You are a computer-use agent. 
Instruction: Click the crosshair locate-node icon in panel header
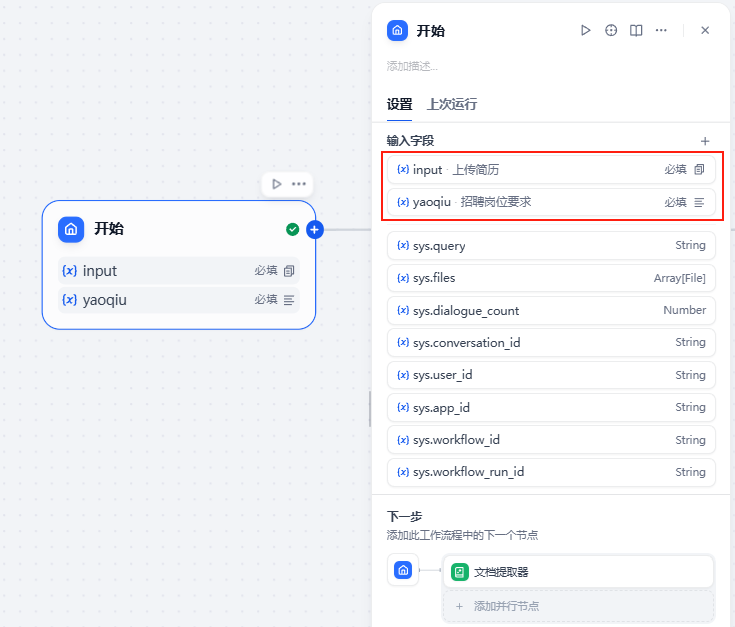(x=611, y=31)
